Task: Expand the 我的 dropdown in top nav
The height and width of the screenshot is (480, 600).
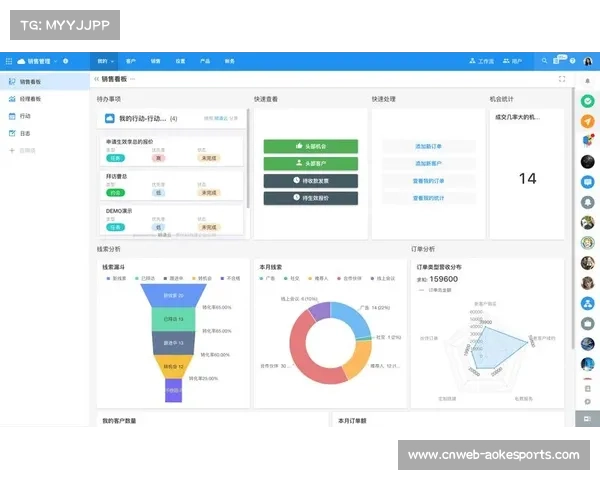Action: [x=103, y=61]
